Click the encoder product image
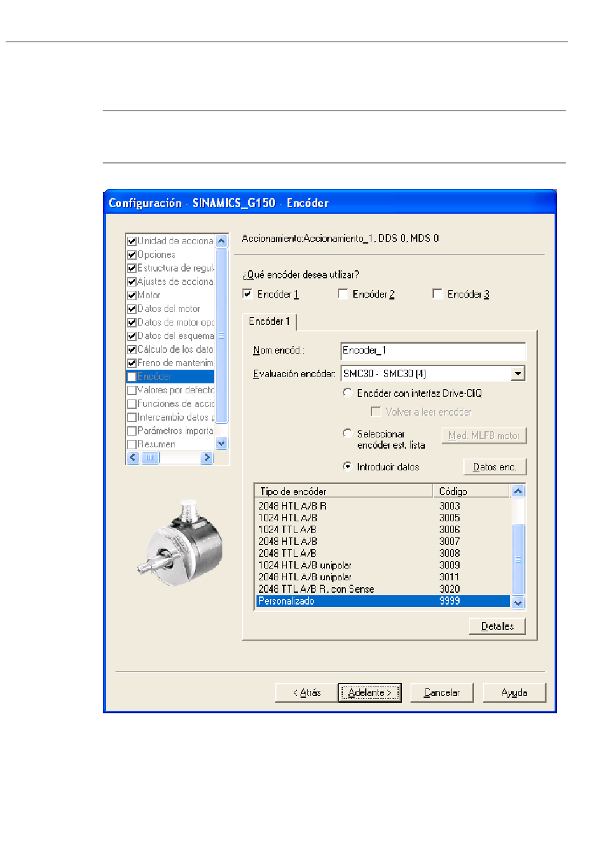 click(x=180, y=542)
